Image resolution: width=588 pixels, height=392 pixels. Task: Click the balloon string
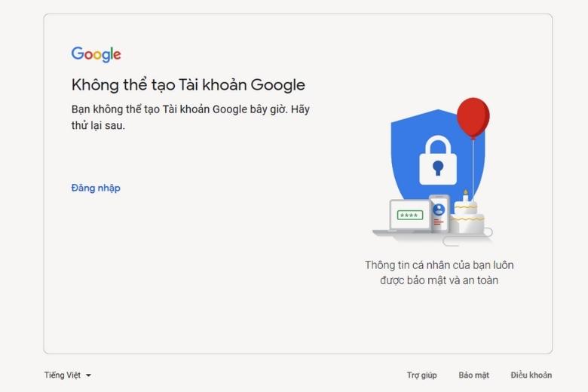(x=473, y=169)
